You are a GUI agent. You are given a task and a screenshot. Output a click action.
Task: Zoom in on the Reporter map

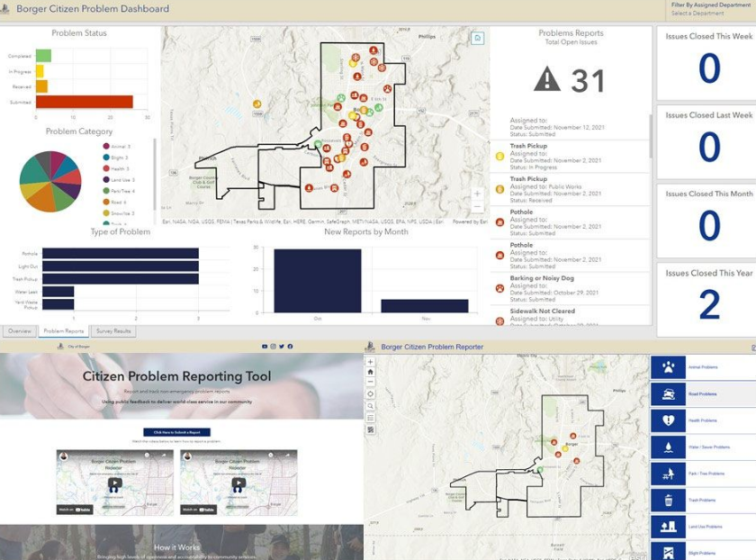[370, 362]
